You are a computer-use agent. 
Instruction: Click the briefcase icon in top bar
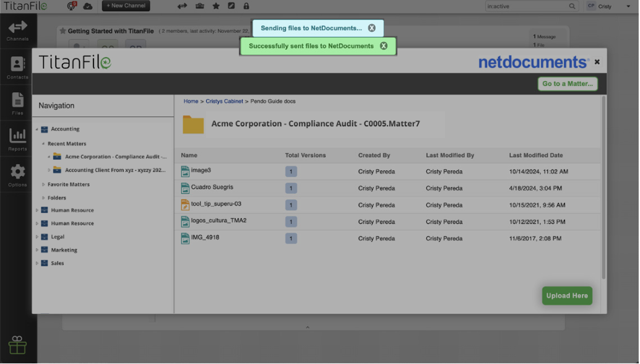pos(199,6)
